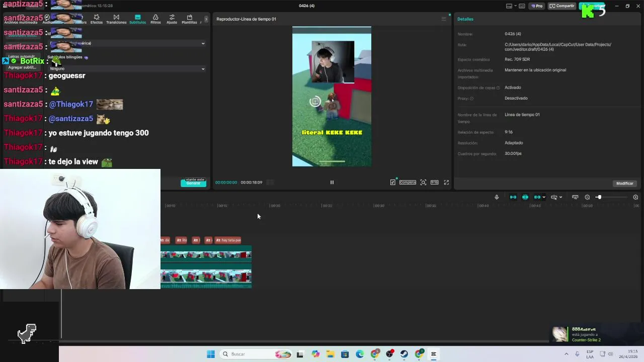Screen dimensions: 644x362
Task: Open the layout switcher icon in title bar
Action: 509,6
